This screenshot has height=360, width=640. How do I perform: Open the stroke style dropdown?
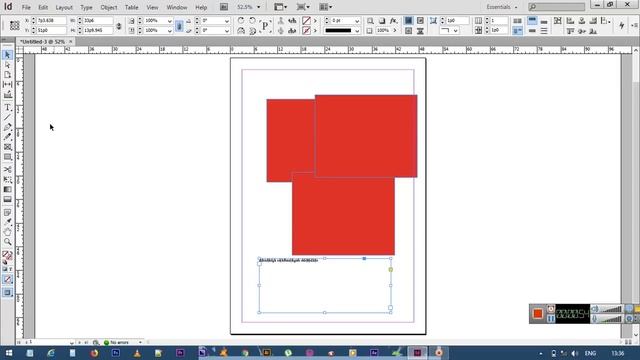pyautogui.click(x=357, y=31)
